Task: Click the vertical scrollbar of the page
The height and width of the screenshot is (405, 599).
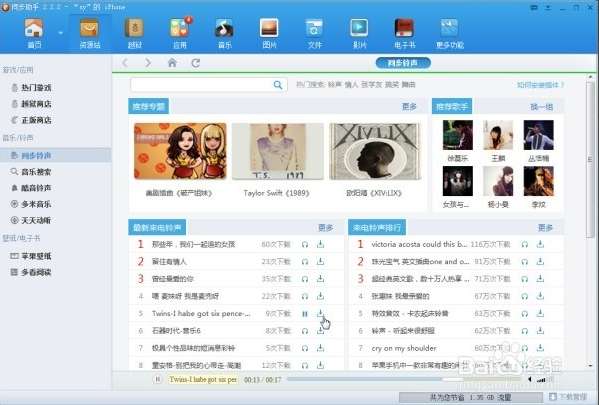Action: tap(591, 160)
